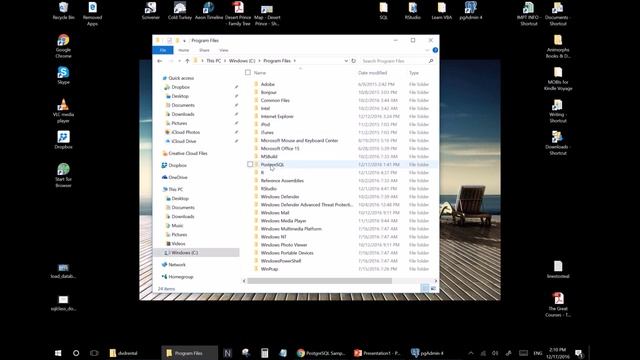640x360 pixels.
Task: Select Network in navigation pane
Action: pos(177,264)
